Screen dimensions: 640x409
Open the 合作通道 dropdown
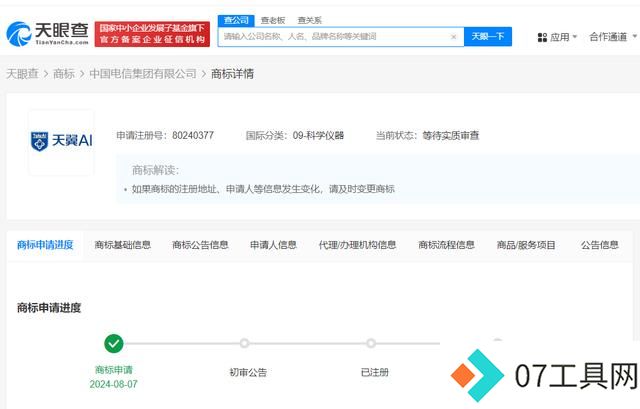tap(613, 37)
